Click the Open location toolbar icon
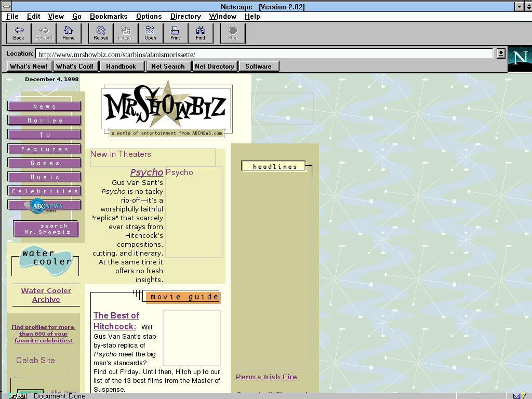The image size is (532, 399). point(150,33)
